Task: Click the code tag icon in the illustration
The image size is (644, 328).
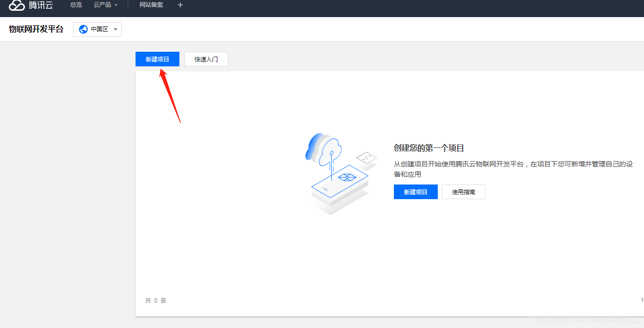Action: click(366, 158)
